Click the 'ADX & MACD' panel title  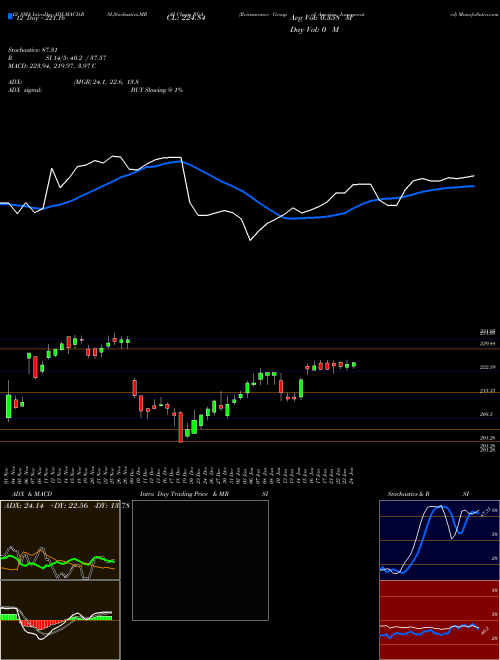pos(32,494)
